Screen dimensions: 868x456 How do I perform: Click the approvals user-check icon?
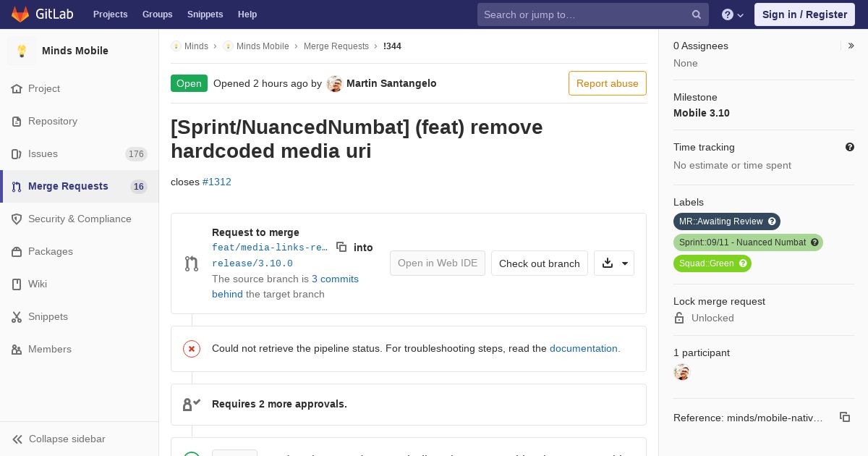192,405
